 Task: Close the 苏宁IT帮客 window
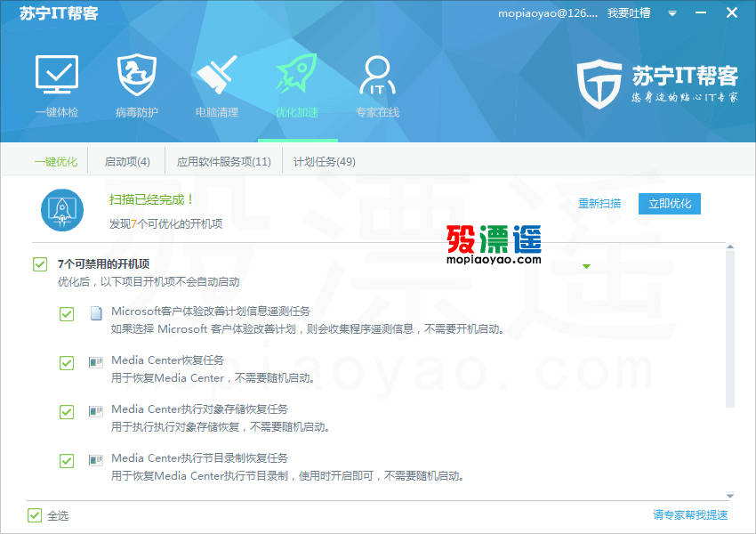pyautogui.click(x=731, y=13)
